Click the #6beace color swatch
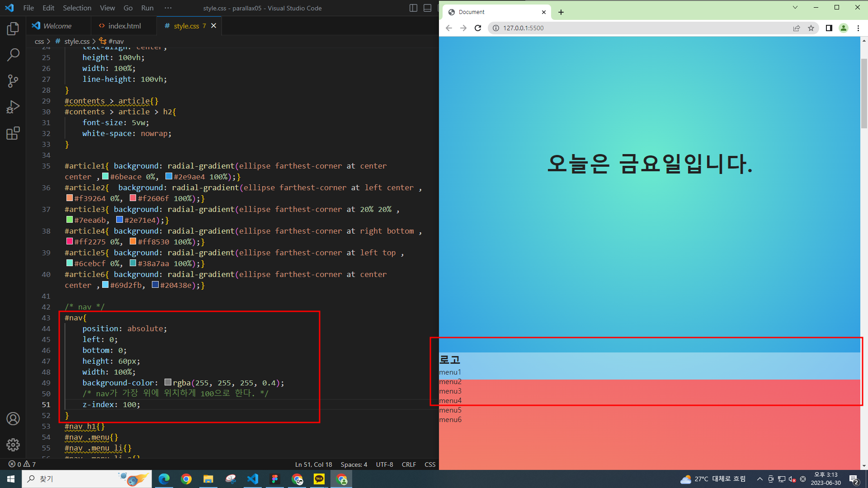The width and height of the screenshot is (868, 488). pyautogui.click(x=105, y=177)
